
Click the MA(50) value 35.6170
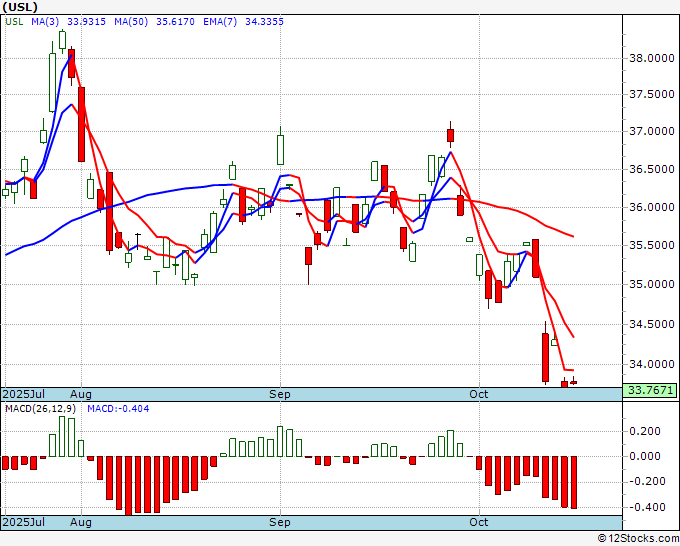[x=175, y=21]
